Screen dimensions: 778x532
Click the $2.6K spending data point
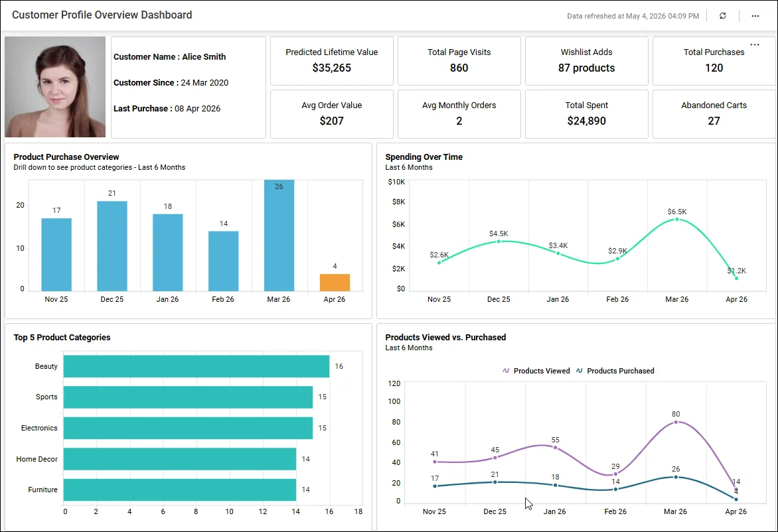point(439,262)
